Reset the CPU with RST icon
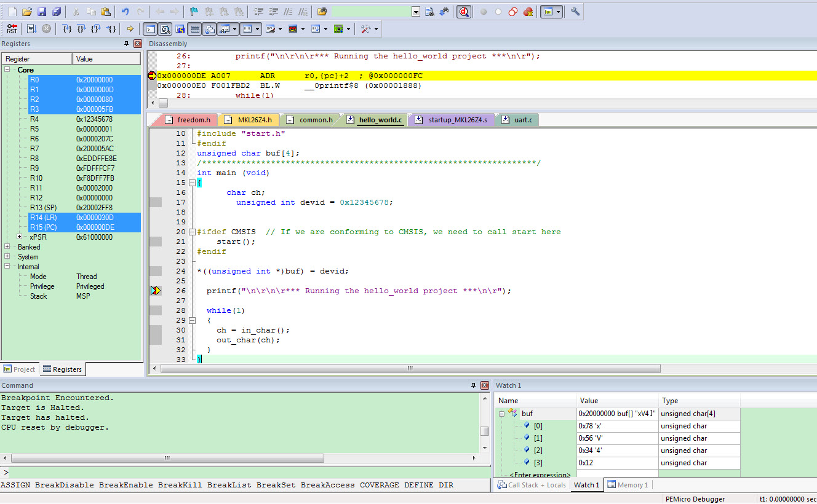Image resolution: width=817 pixels, height=504 pixels. 12,29
